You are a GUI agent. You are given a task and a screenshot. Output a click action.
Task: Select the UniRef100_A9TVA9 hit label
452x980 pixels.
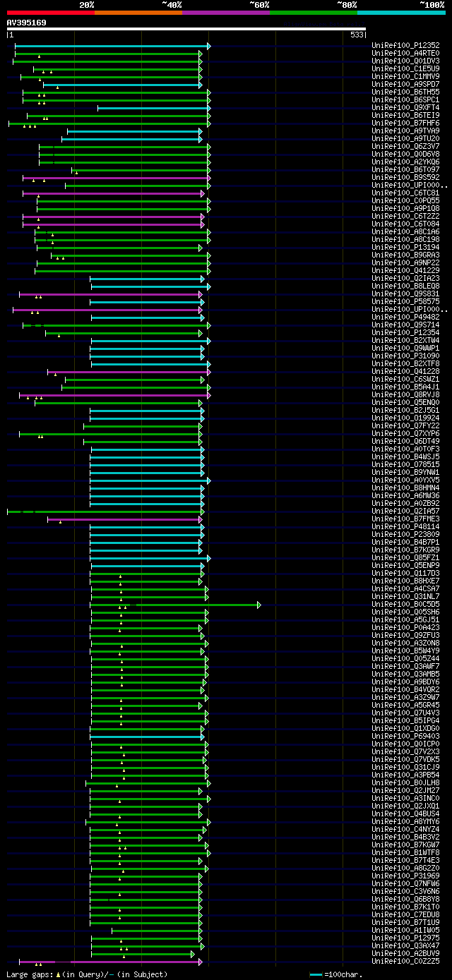point(405,131)
